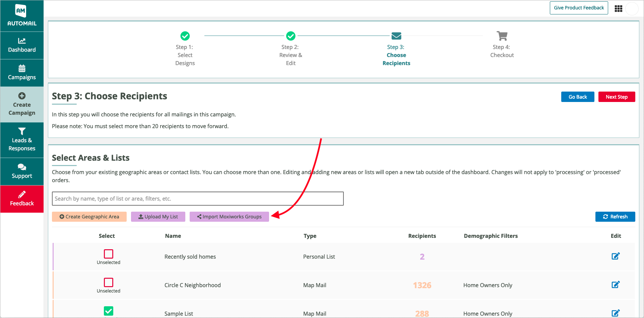Click Step 2 green checkmark icon

click(291, 36)
